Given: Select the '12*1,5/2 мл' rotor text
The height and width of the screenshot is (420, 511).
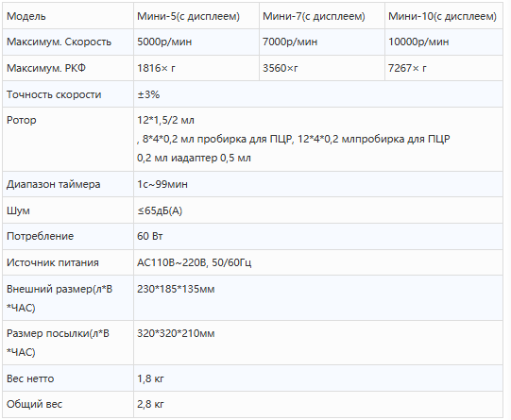Looking at the screenshot, I should (165, 120).
